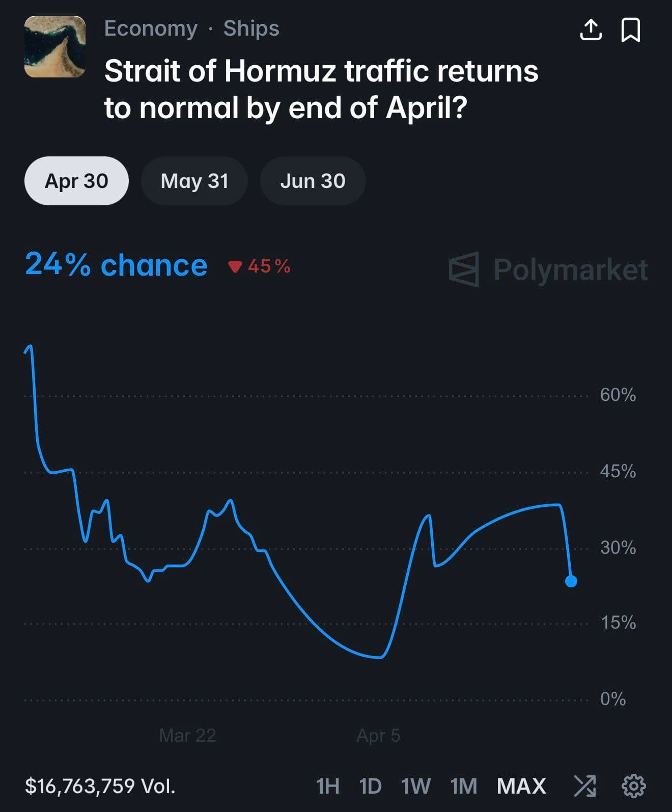Switch chart range to 1H
Screen dimensions: 672x812
(327, 784)
